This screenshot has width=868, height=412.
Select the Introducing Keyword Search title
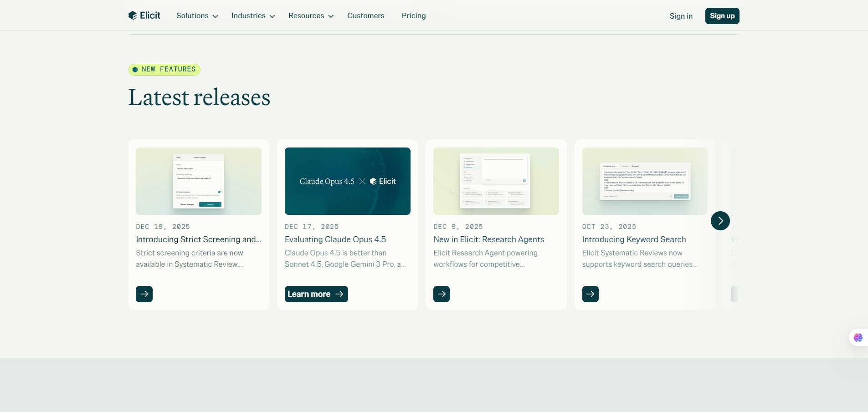coord(633,239)
